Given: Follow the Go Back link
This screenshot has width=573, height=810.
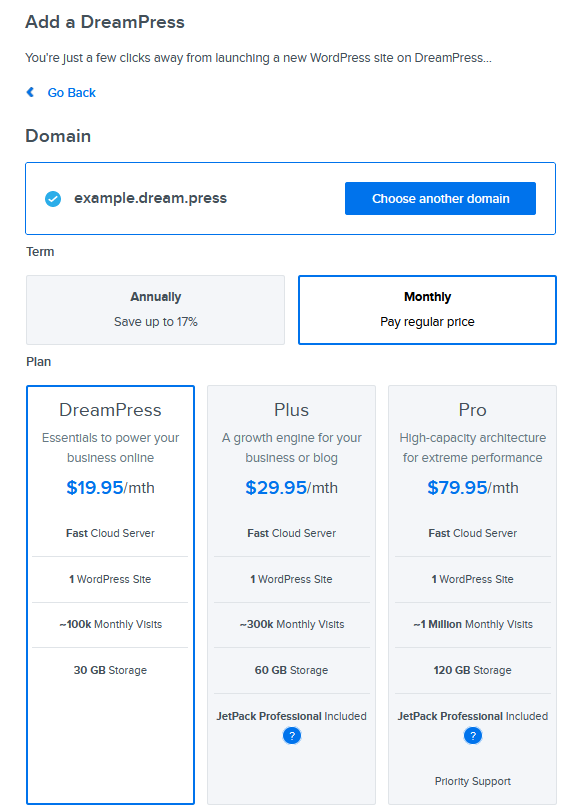Looking at the screenshot, I should point(71,92).
